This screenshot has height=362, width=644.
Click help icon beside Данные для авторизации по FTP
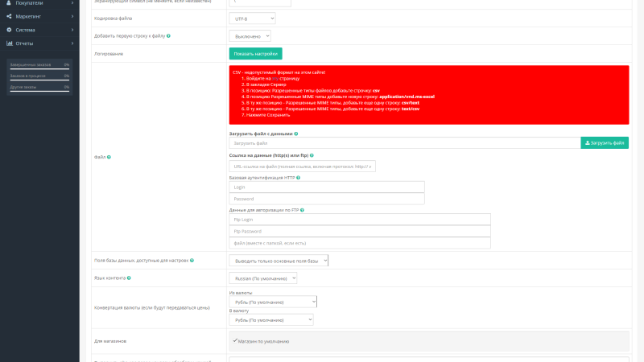tap(303, 210)
